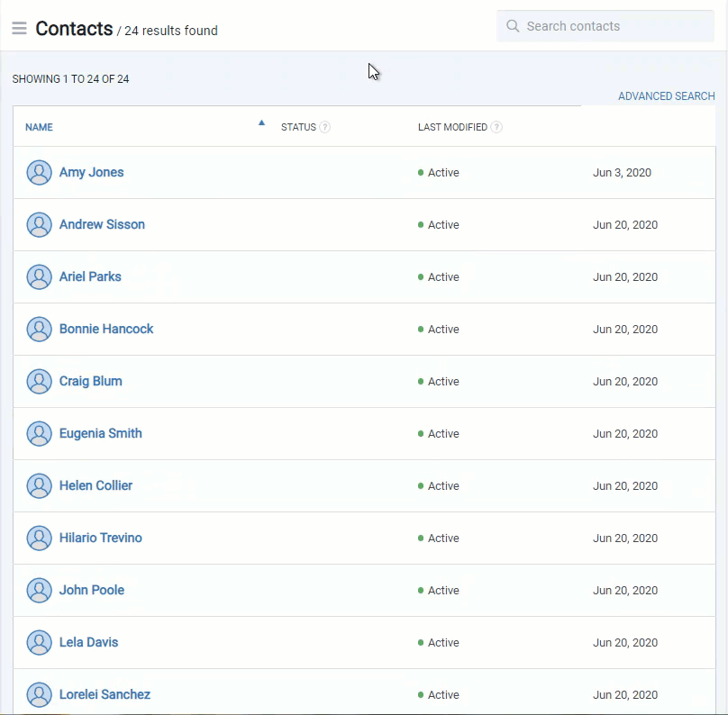
Task: Click Jun 20, 2020 in Bonnie Hancock row
Action: [x=625, y=329]
